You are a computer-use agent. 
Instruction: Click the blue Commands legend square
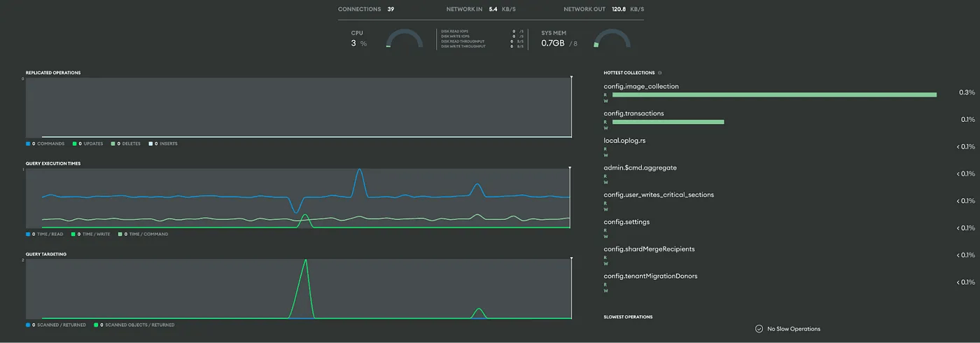click(28, 143)
